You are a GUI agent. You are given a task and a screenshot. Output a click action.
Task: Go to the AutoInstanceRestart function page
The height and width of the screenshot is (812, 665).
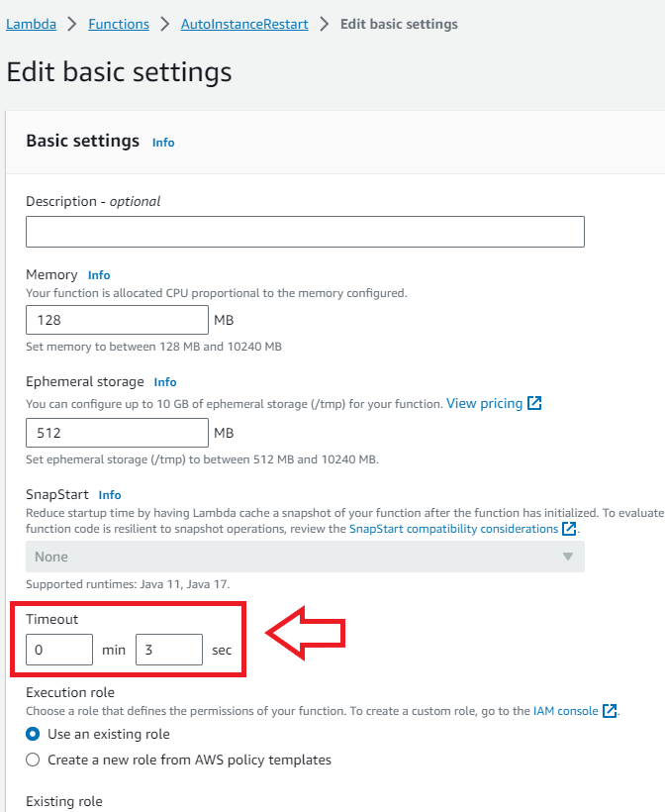point(243,24)
